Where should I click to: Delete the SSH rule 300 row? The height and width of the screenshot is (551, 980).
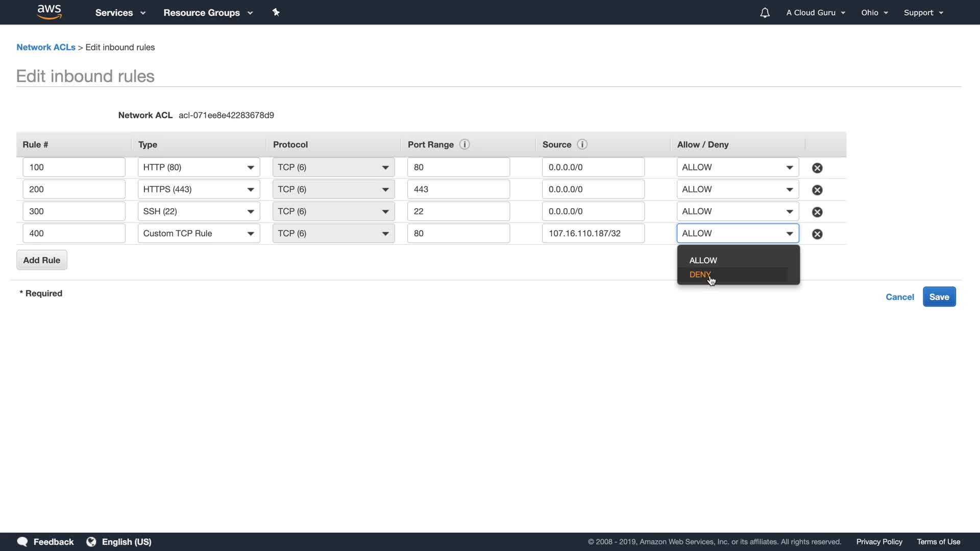(817, 212)
